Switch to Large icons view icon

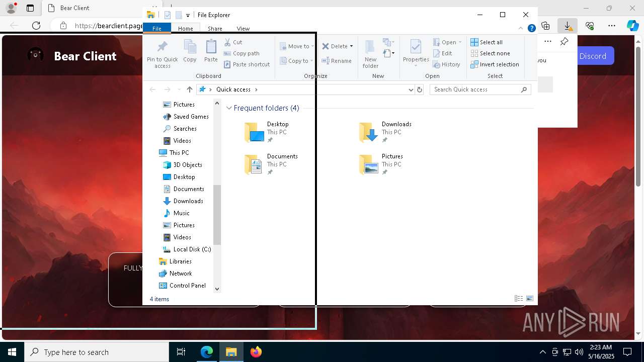[x=530, y=299]
